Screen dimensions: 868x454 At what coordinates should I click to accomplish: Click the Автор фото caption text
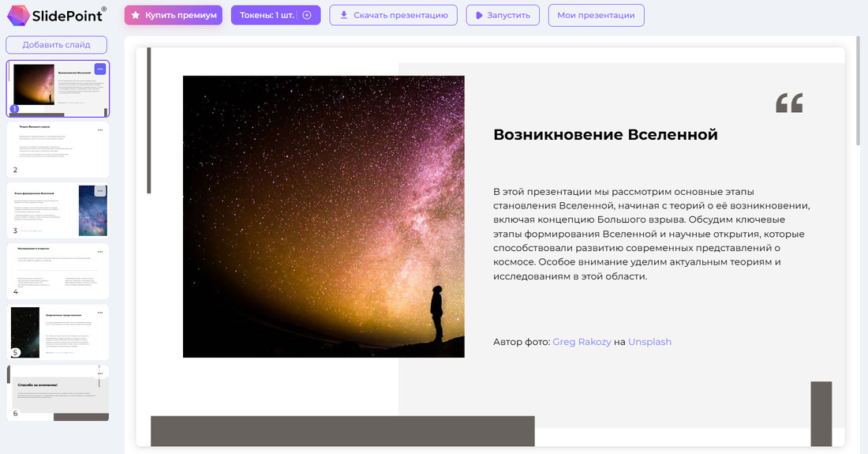(582, 342)
